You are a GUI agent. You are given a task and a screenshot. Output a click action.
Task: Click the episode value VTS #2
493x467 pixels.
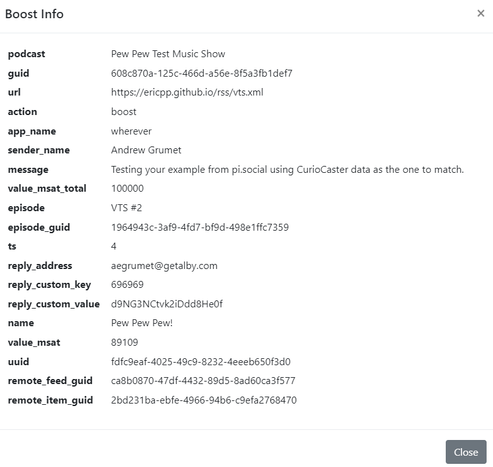point(126,208)
